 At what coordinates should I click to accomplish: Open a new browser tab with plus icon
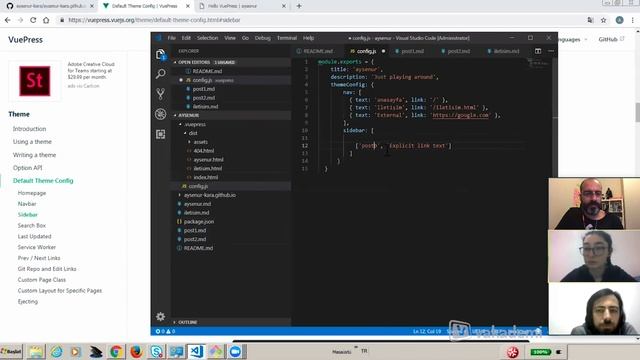(299, 6)
